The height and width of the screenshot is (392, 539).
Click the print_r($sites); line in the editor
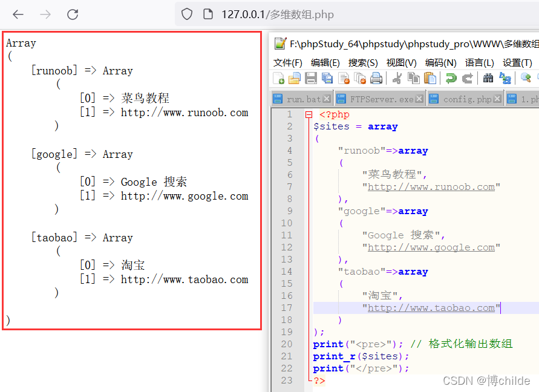pos(361,356)
